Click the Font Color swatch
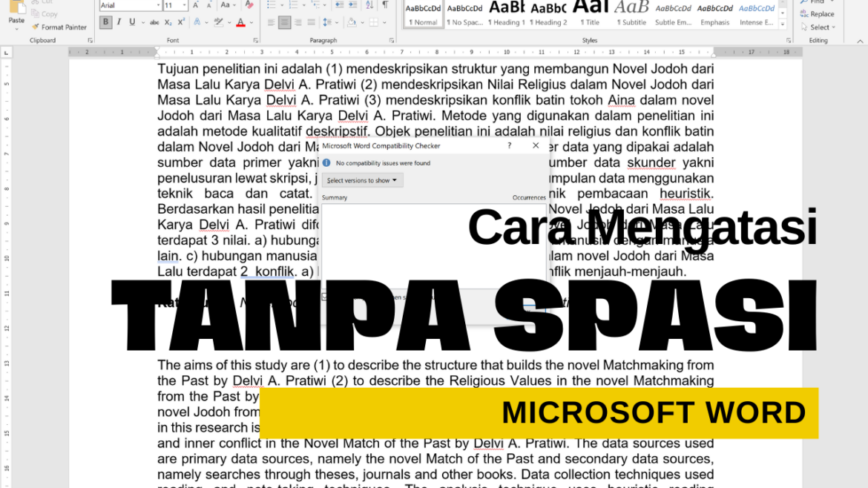This screenshot has width=868, height=488. (x=241, y=22)
